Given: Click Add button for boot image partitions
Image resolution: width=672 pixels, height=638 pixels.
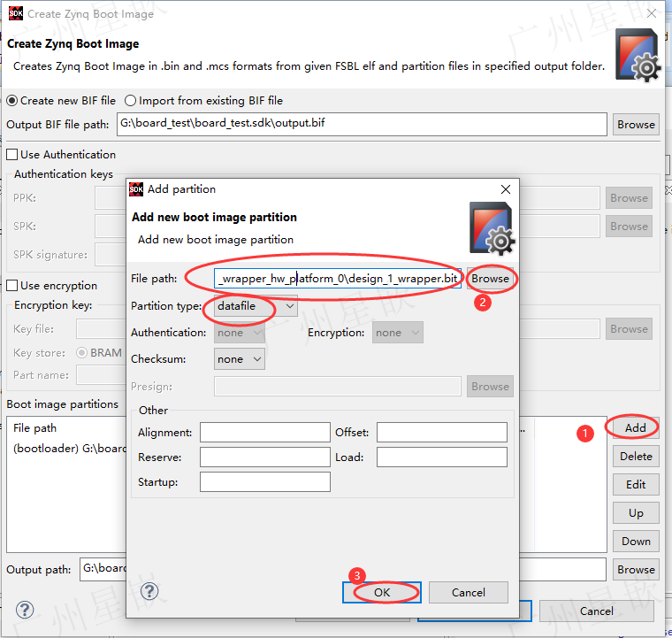Looking at the screenshot, I should pos(636,428).
